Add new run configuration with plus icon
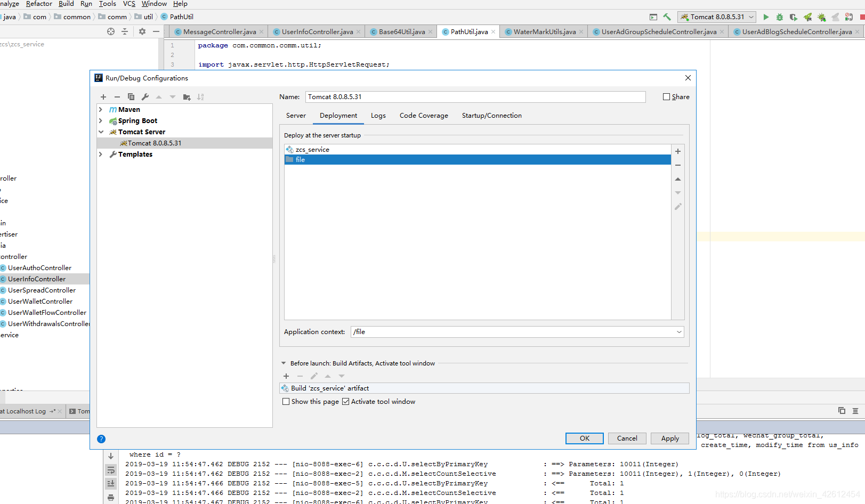 point(103,97)
